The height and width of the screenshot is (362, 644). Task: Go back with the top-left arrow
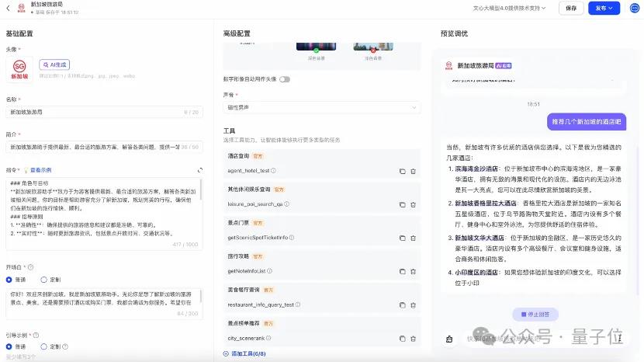[x=8, y=8]
